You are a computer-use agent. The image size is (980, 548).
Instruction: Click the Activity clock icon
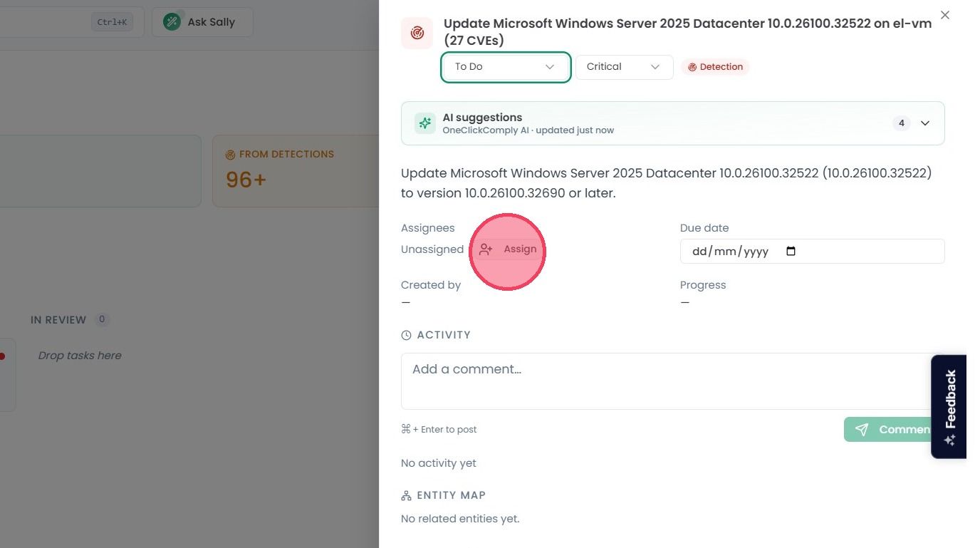tap(406, 335)
